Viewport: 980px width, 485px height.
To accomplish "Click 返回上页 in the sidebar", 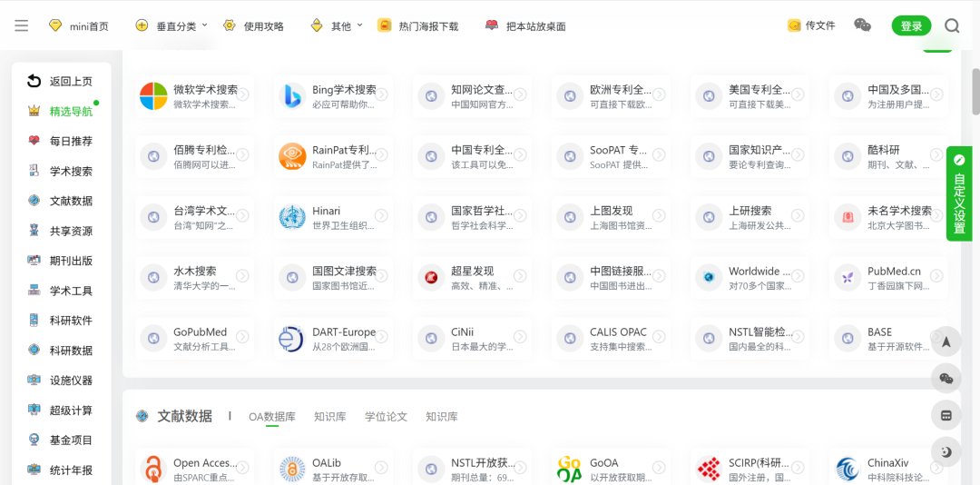I will point(71,82).
